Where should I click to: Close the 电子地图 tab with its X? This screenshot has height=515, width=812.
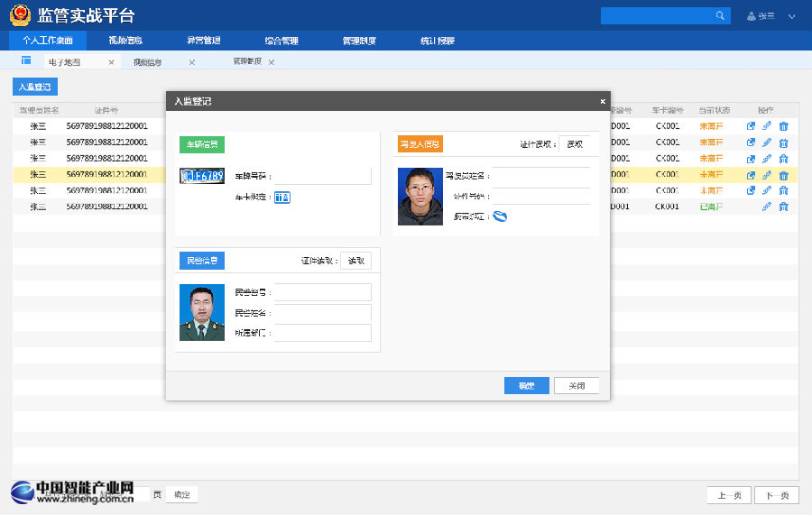coord(111,62)
